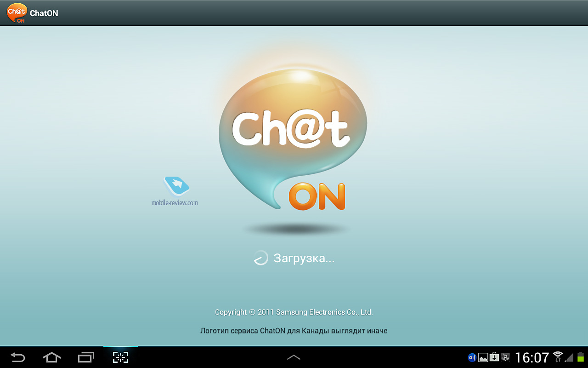The height and width of the screenshot is (368, 588).
Task: Expand the mini apps tray up arrow
Action: point(294,357)
